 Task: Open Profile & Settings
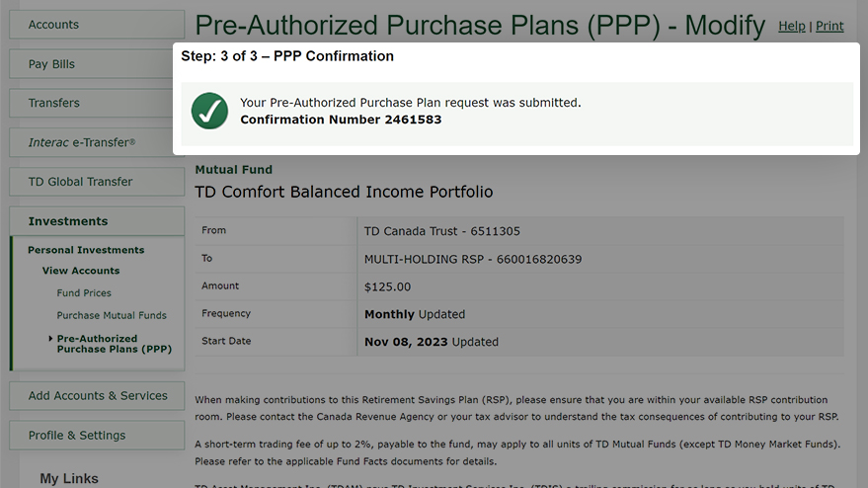click(97, 436)
